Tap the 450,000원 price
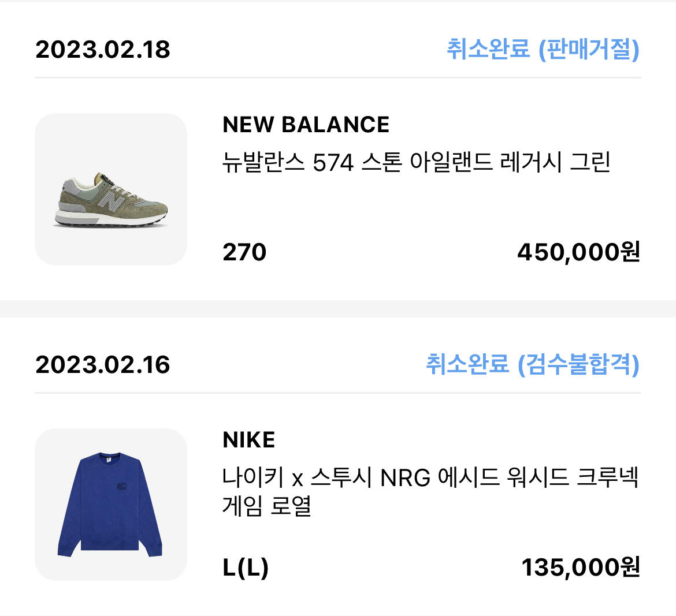676x616 pixels. pos(578,252)
